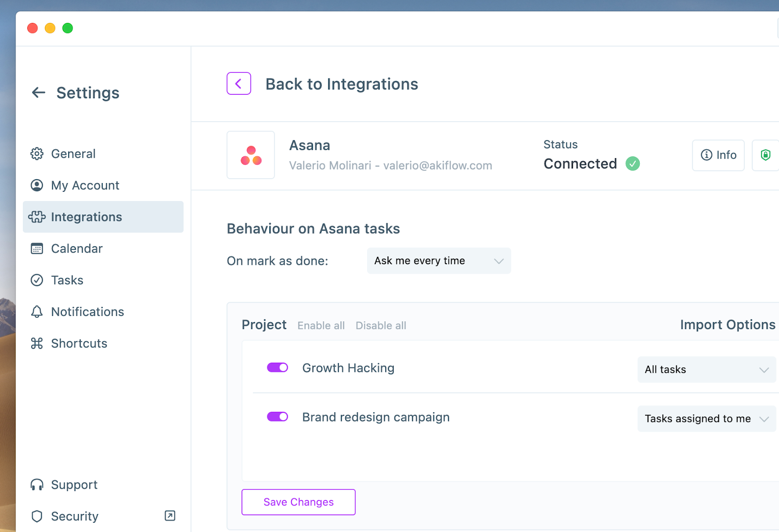The width and height of the screenshot is (779, 532).
Task: Expand the All tasks import dropdown
Action: [706, 370]
